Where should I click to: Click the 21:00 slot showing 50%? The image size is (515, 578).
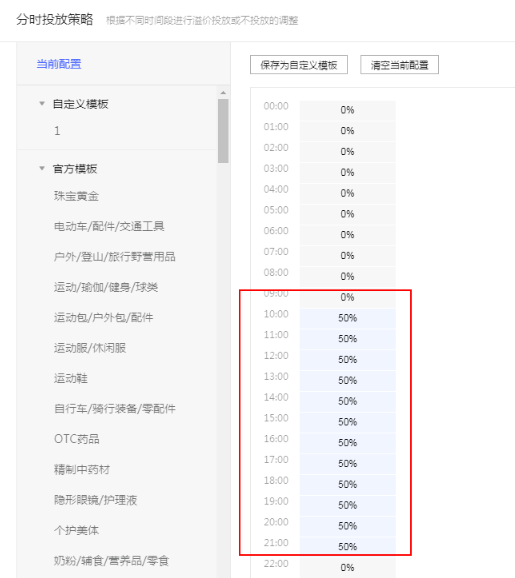pos(348,546)
